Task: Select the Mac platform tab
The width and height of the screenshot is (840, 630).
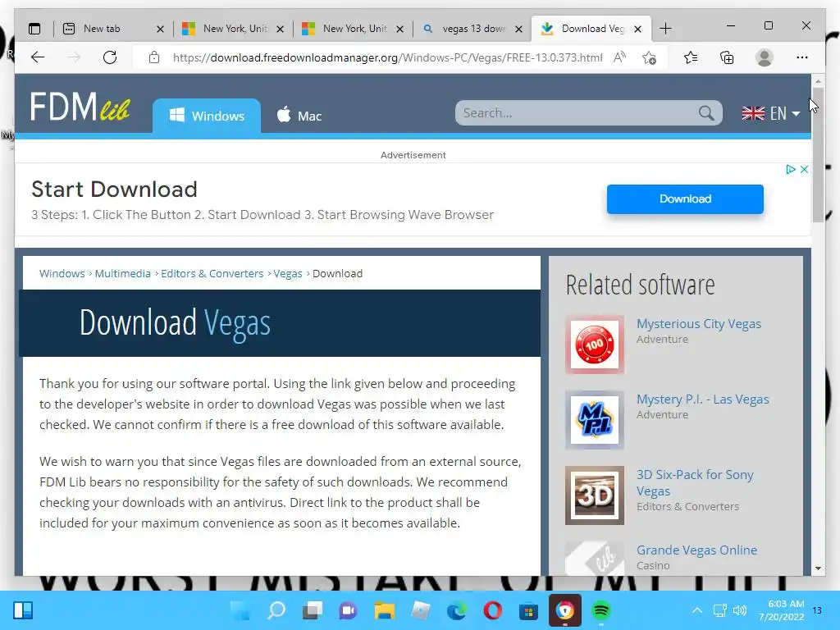Action: (299, 116)
